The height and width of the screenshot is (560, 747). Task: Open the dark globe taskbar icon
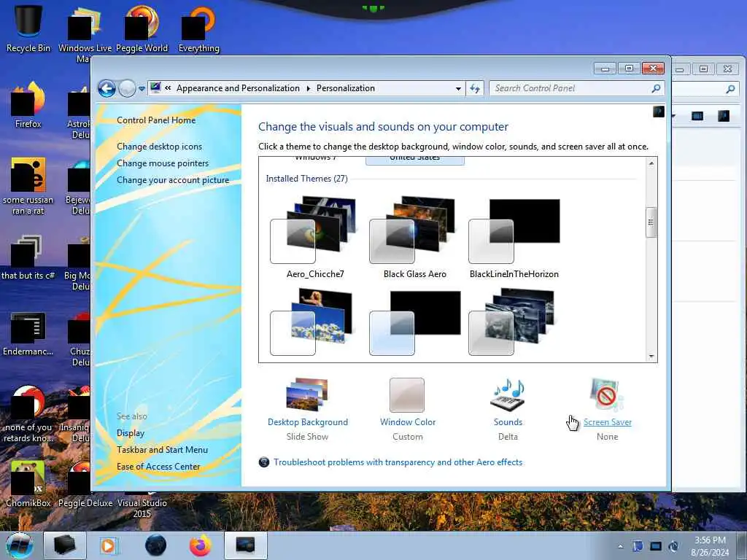point(155,545)
